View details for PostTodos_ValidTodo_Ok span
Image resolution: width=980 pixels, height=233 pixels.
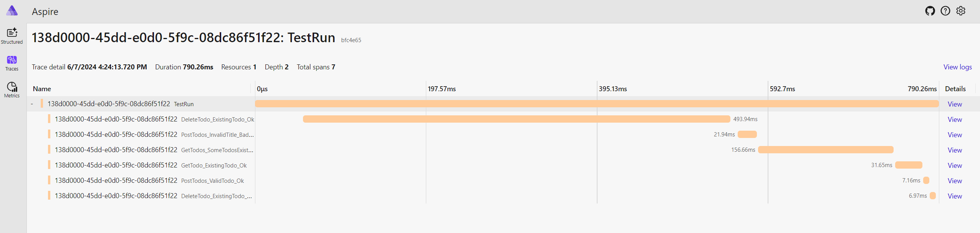pyautogui.click(x=955, y=181)
